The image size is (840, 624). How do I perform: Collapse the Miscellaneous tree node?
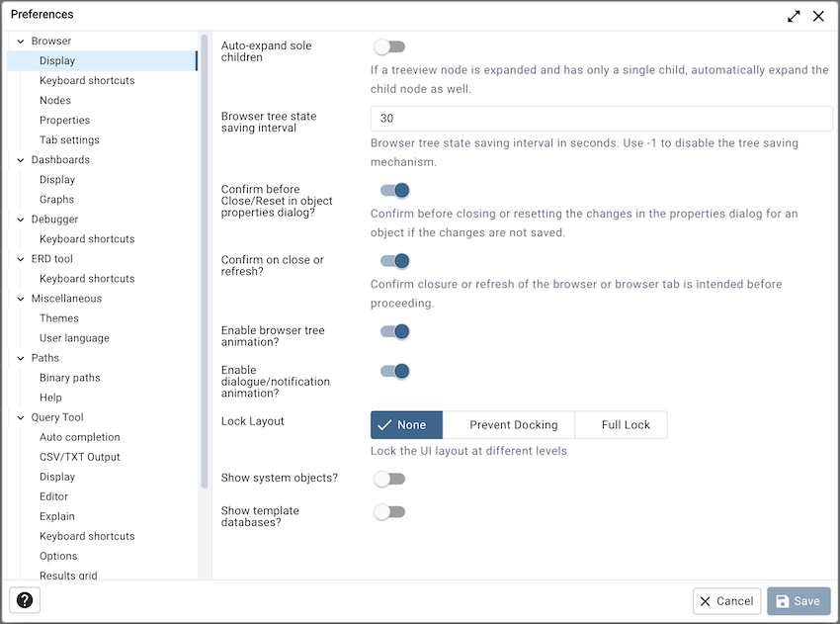(x=21, y=299)
